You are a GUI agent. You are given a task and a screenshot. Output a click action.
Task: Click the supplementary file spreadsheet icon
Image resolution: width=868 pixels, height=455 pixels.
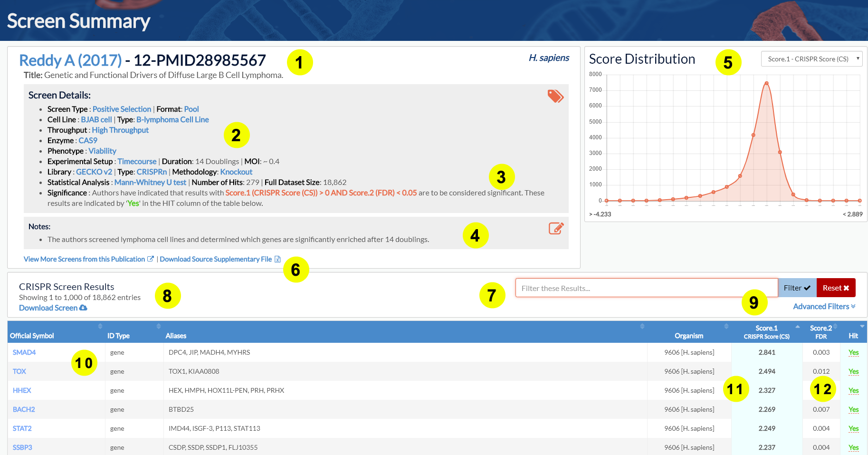(277, 259)
